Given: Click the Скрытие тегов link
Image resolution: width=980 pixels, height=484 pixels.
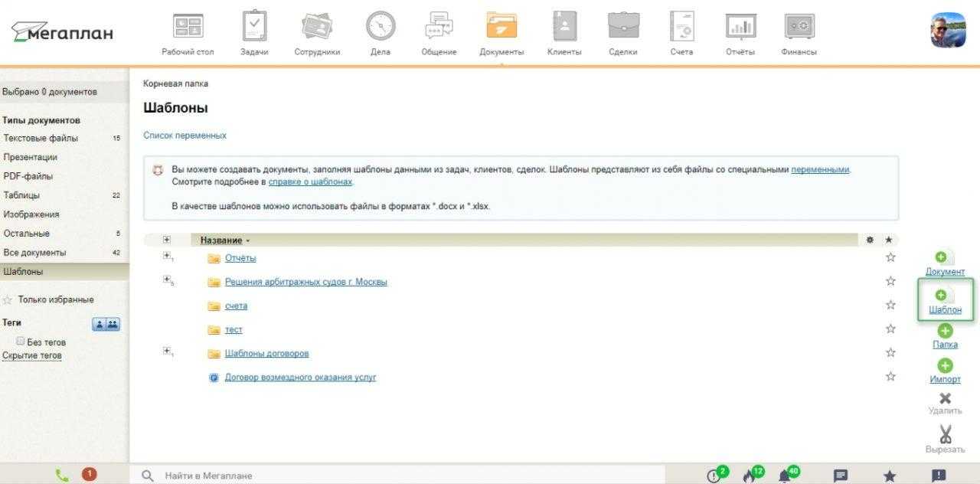Looking at the screenshot, I should 32,355.
